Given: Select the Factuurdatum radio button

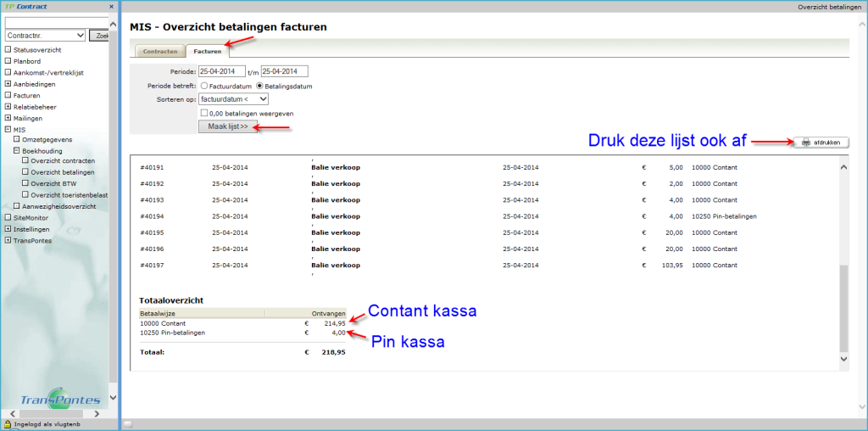Looking at the screenshot, I should tap(204, 86).
